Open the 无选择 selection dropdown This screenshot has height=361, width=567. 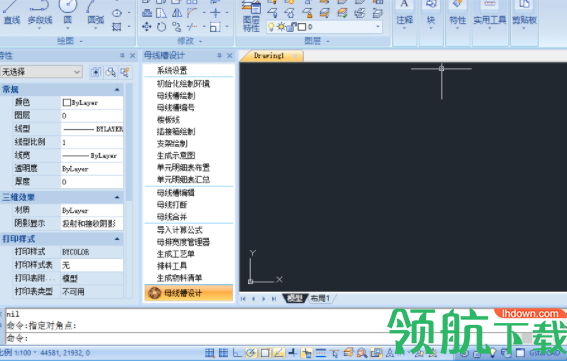(77, 72)
